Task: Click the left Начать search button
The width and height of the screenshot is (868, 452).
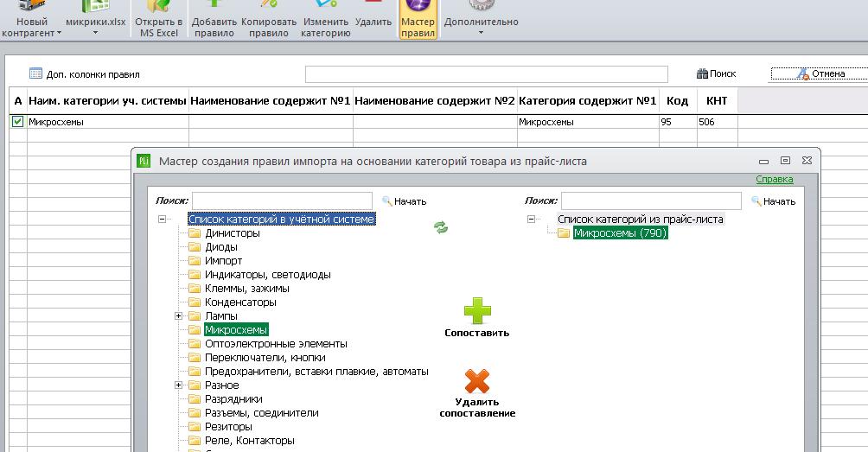Action: tap(404, 201)
